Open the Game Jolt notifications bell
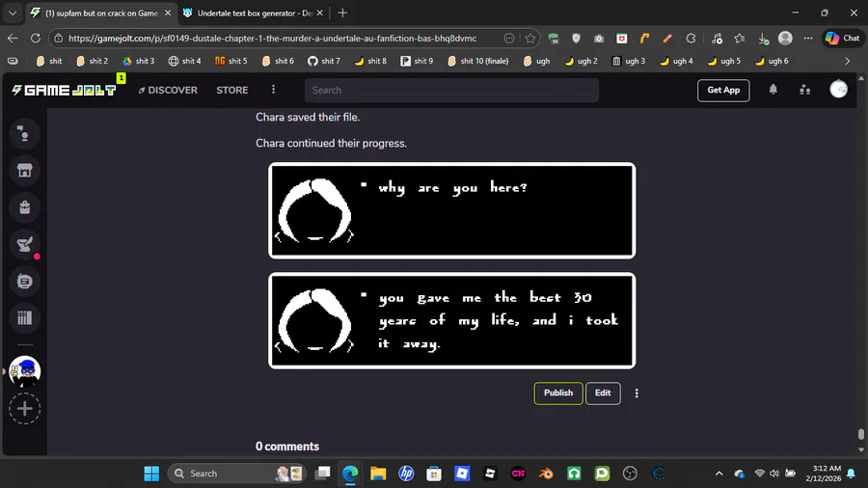The width and height of the screenshot is (868, 488). [773, 90]
